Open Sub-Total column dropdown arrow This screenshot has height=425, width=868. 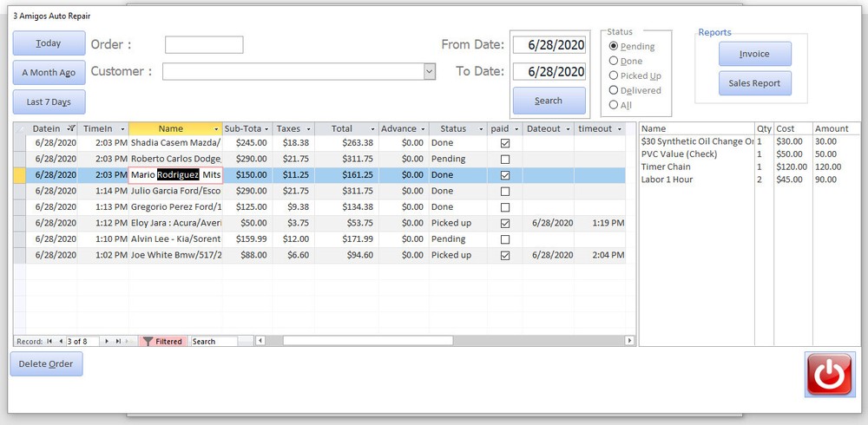[266, 129]
